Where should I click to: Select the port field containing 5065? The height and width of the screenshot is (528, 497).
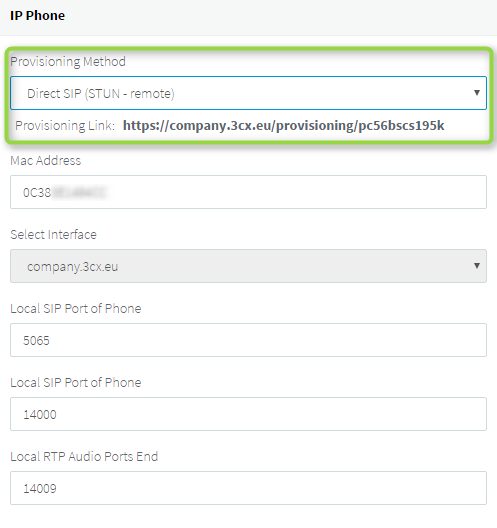point(248,340)
